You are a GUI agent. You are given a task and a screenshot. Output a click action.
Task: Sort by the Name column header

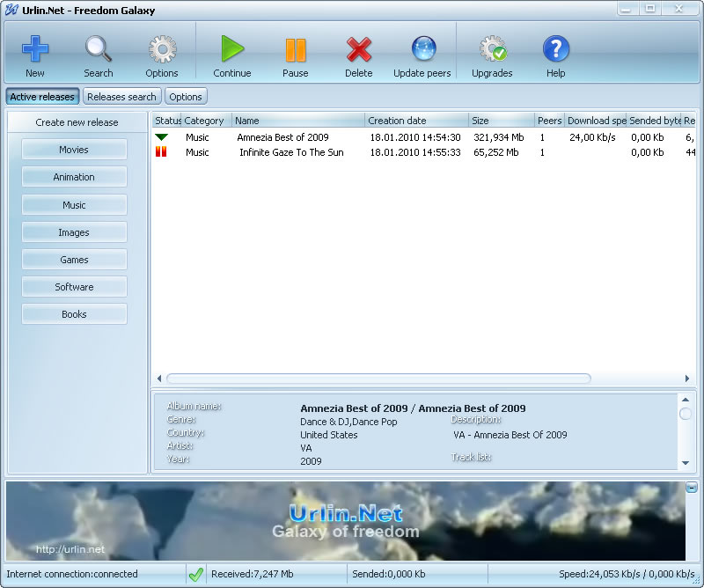298,121
